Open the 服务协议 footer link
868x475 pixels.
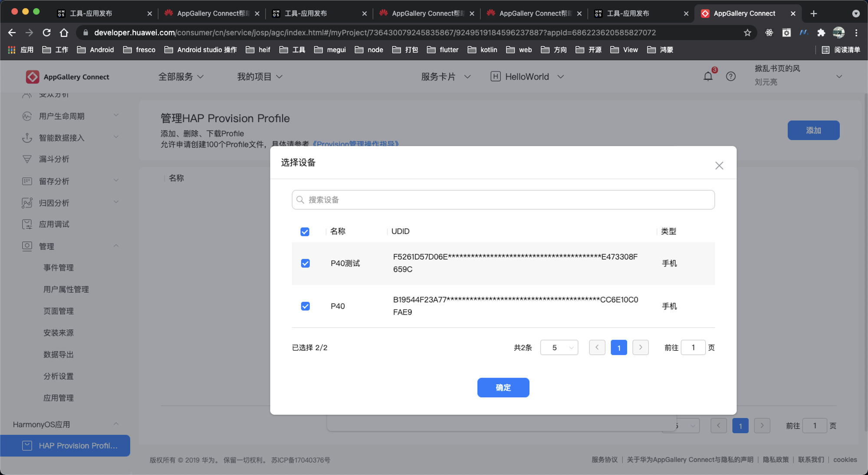[604, 459]
